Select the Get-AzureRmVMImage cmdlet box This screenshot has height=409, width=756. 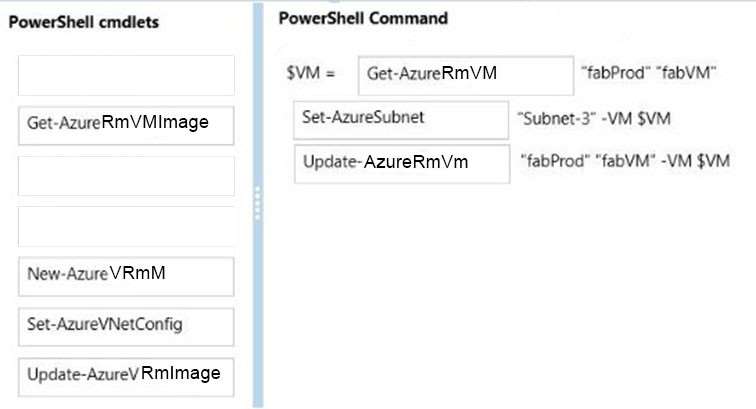click(x=126, y=125)
